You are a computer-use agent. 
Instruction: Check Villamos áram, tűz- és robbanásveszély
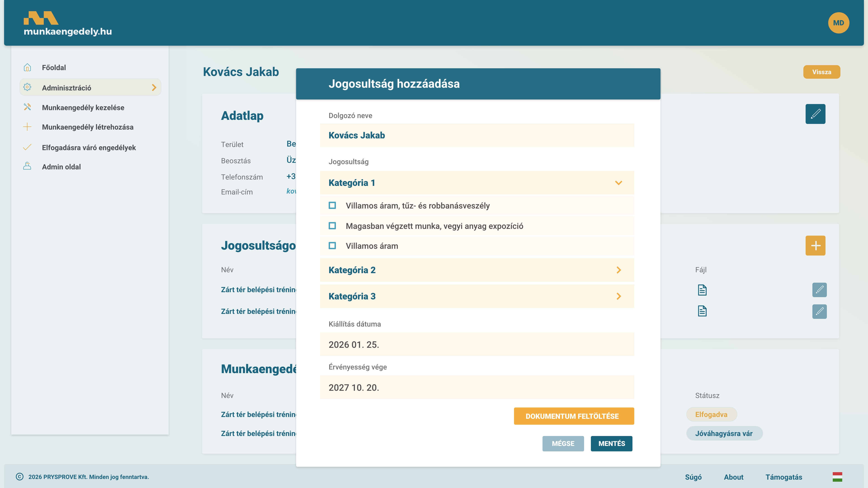click(x=332, y=206)
